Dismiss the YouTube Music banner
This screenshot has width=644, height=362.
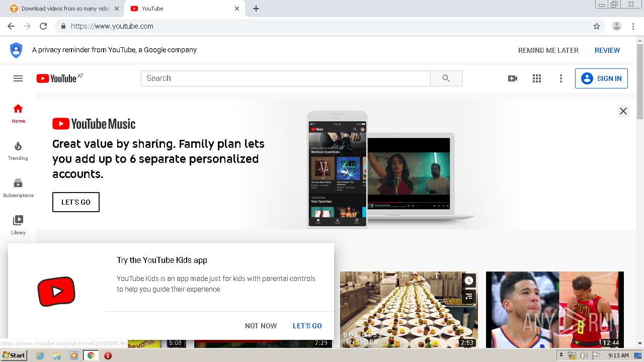click(623, 111)
